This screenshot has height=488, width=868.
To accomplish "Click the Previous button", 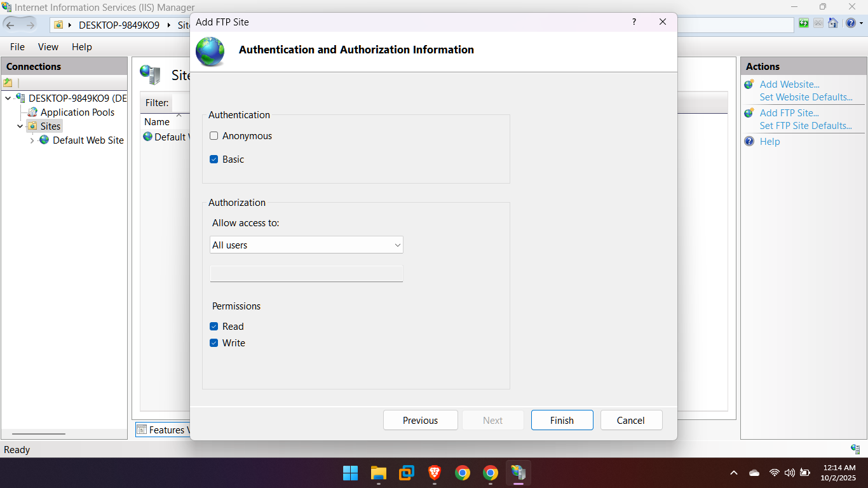I will [420, 421].
